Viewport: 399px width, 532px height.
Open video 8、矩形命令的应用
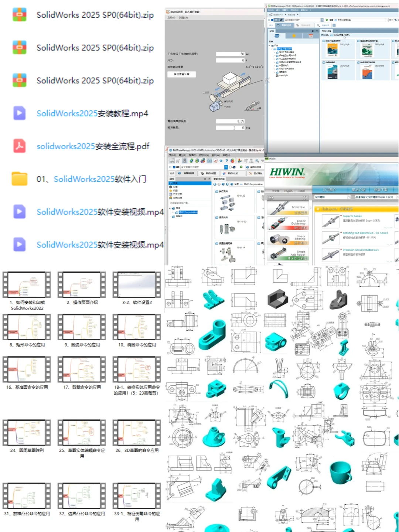(27, 327)
